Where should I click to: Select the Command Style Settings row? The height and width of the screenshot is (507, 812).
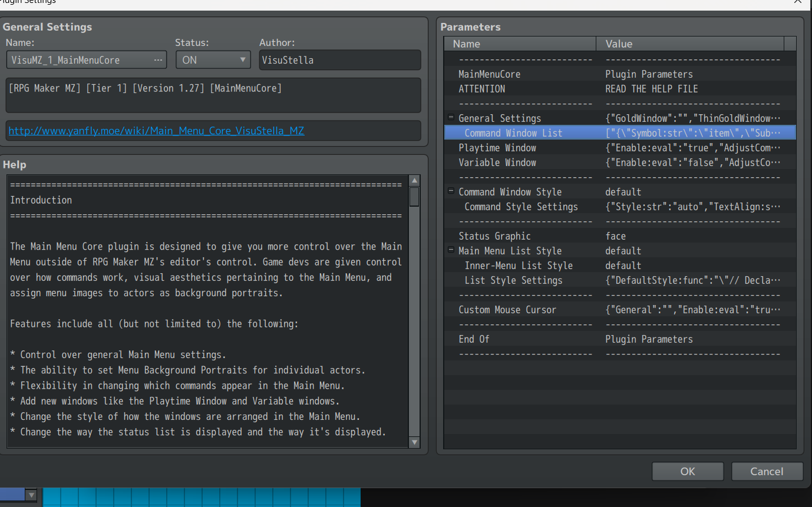tap(620, 207)
